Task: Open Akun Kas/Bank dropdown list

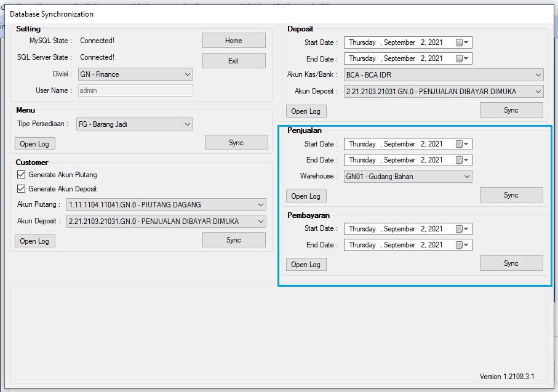Action: [x=538, y=75]
